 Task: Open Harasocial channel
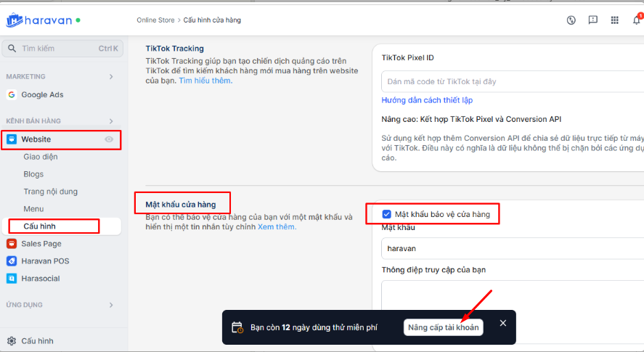tap(41, 279)
